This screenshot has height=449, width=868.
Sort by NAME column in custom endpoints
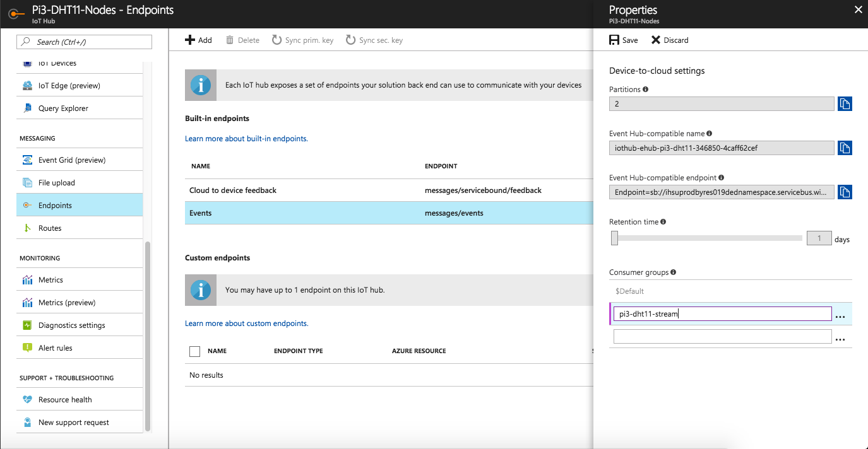(x=217, y=351)
